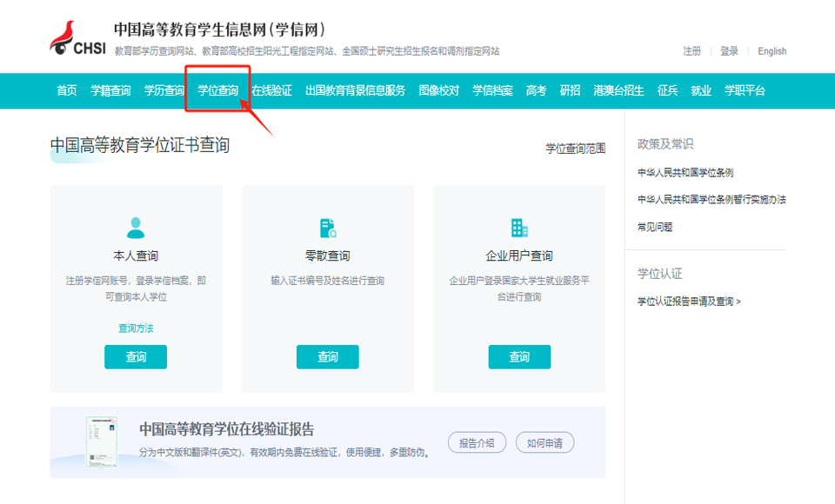Click the 注册 link

(x=691, y=51)
